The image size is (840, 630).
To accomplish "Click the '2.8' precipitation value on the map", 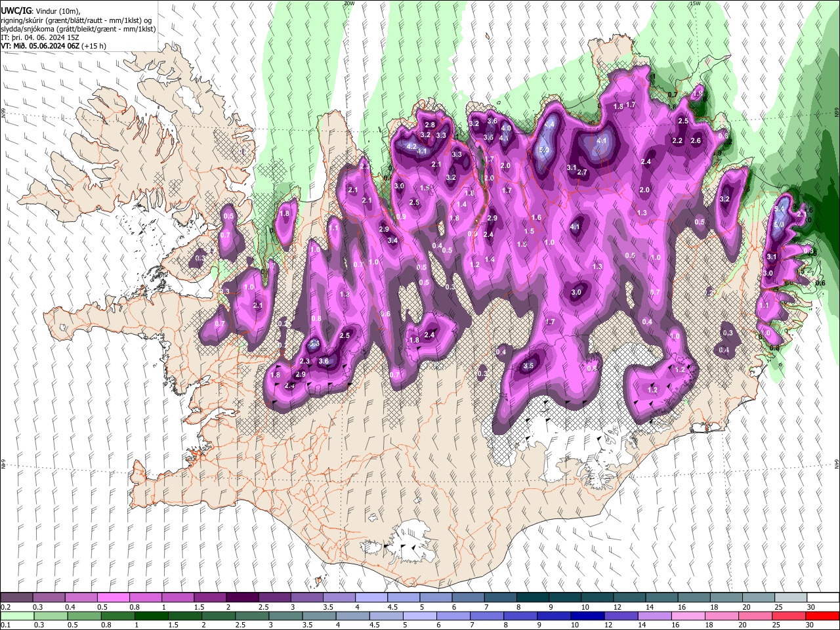I will tap(430, 125).
